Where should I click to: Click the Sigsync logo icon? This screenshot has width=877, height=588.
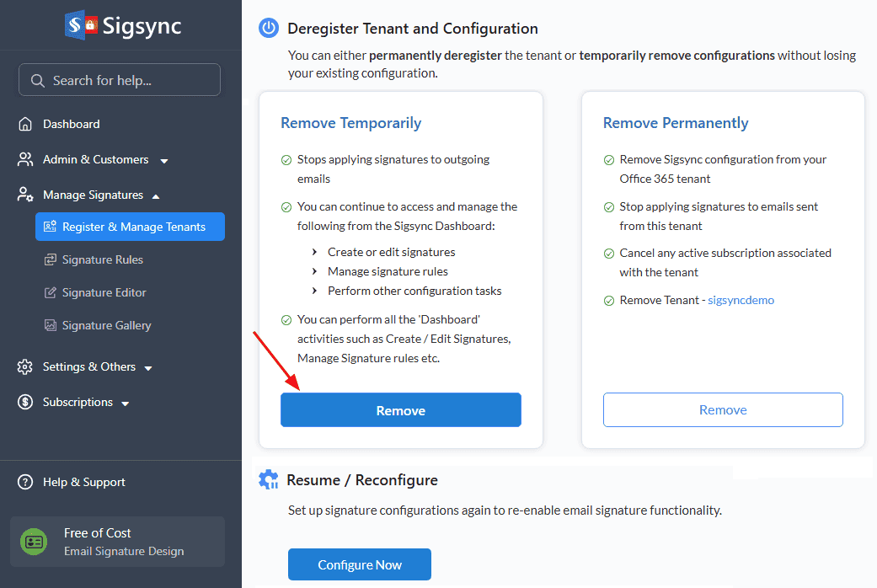(x=81, y=25)
